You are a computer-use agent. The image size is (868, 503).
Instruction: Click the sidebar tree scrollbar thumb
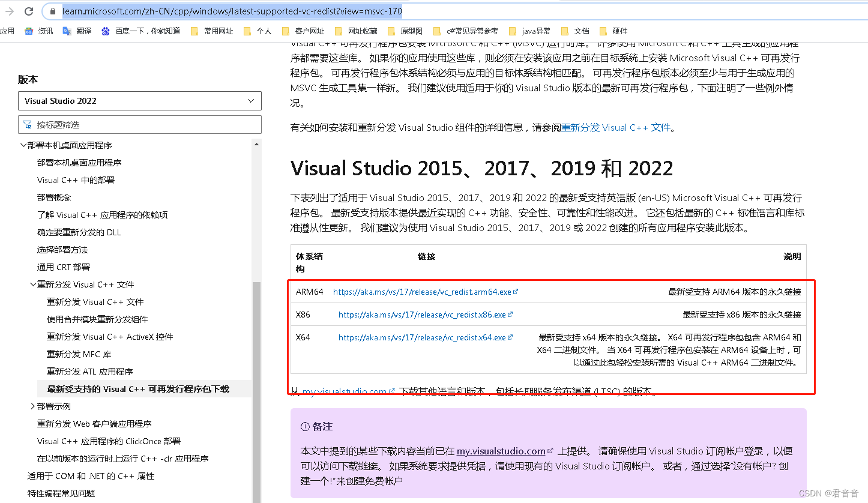pos(257,393)
